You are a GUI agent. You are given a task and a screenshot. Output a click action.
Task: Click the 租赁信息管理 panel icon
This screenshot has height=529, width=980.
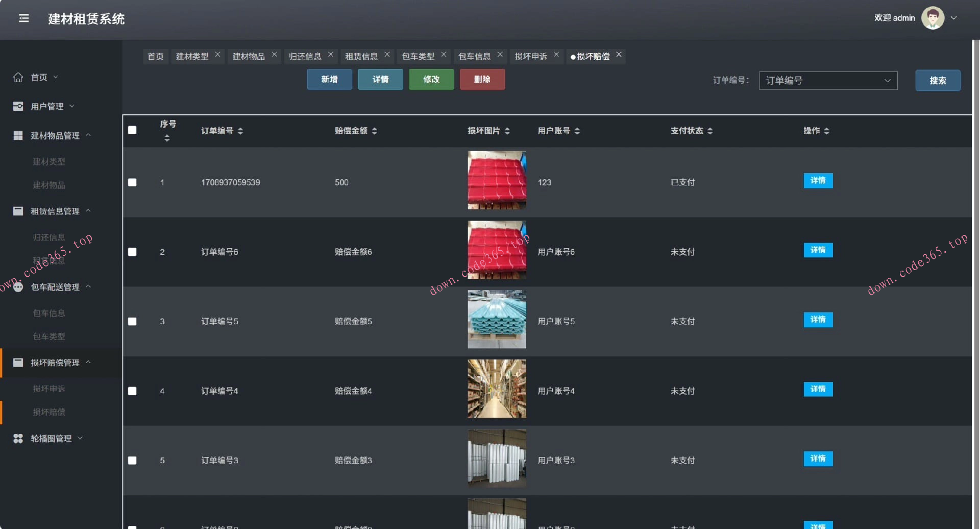[18, 211]
